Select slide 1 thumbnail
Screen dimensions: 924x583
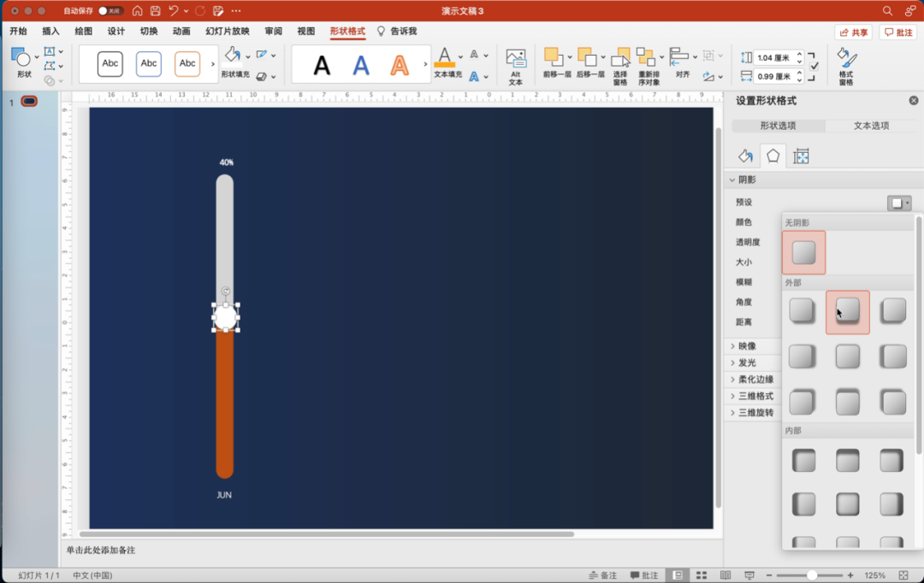pyautogui.click(x=29, y=101)
